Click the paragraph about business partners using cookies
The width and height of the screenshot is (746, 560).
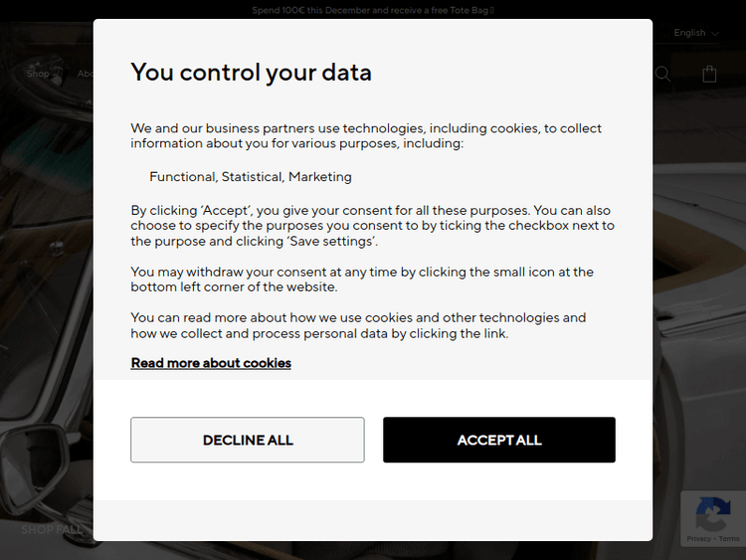(x=366, y=135)
